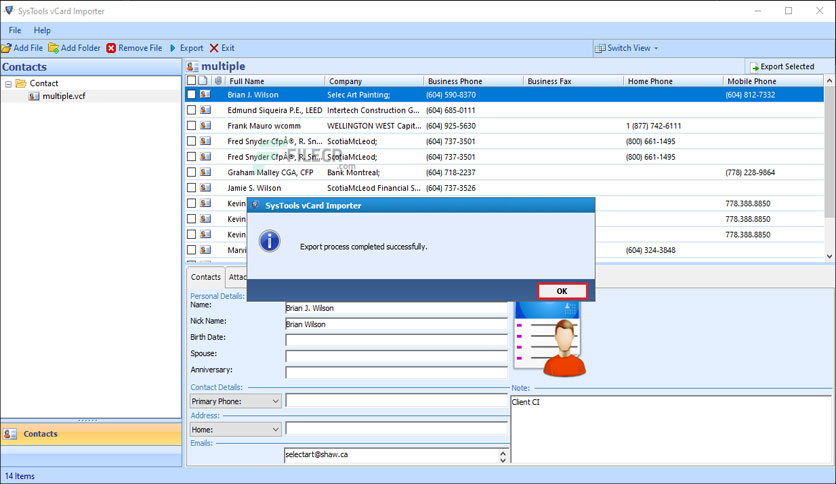The image size is (836, 484).
Task: Click contact card icon for Jamie S. Wilson
Action: 205,187
